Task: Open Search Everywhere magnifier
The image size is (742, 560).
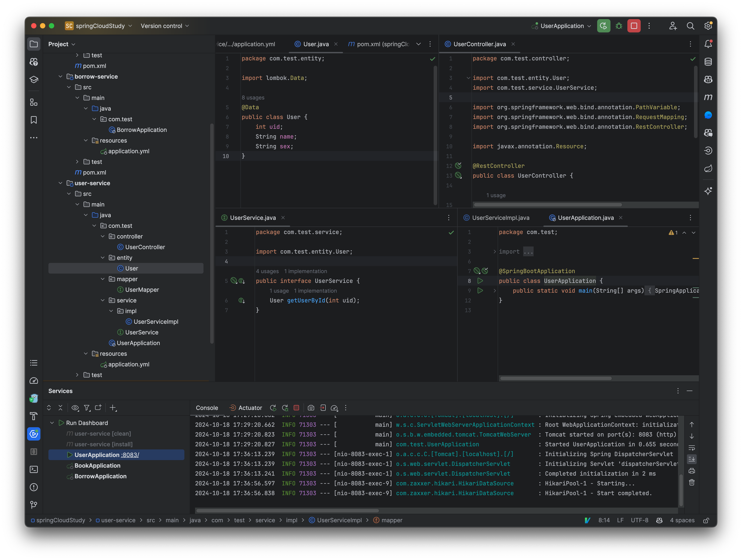Action: click(690, 26)
